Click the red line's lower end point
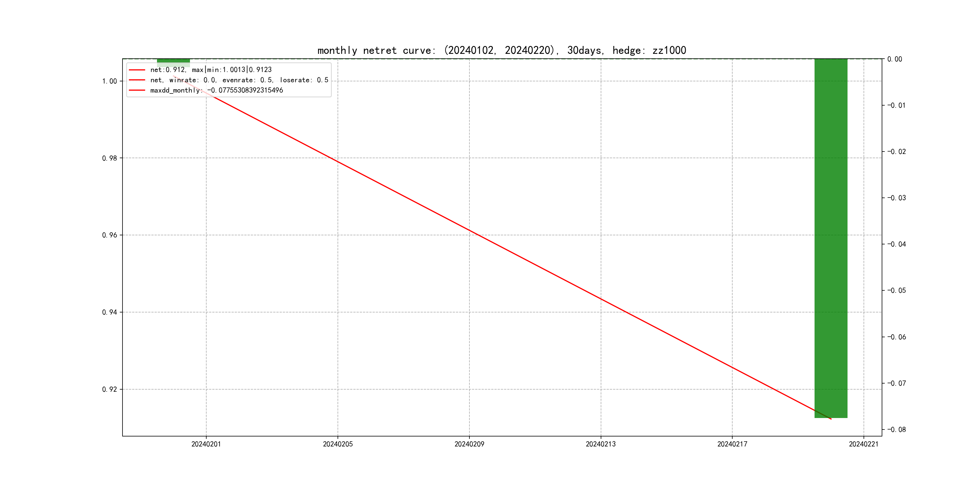 [831, 419]
